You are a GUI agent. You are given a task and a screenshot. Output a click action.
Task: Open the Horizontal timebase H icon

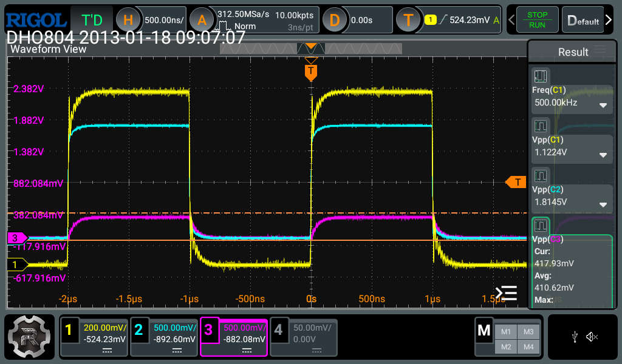128,20
